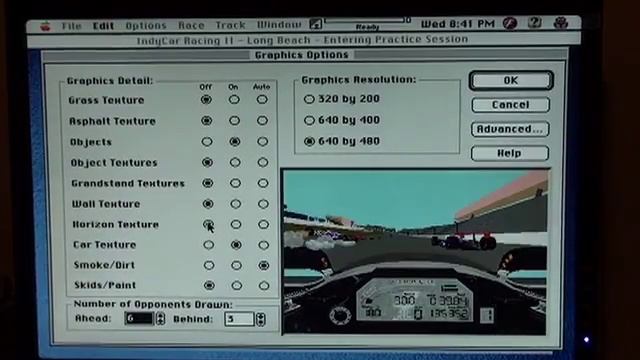The height and width of the screenshot is (360, 640).
Task: Set Horizon Texture to Off
Action: coord(208,224)
